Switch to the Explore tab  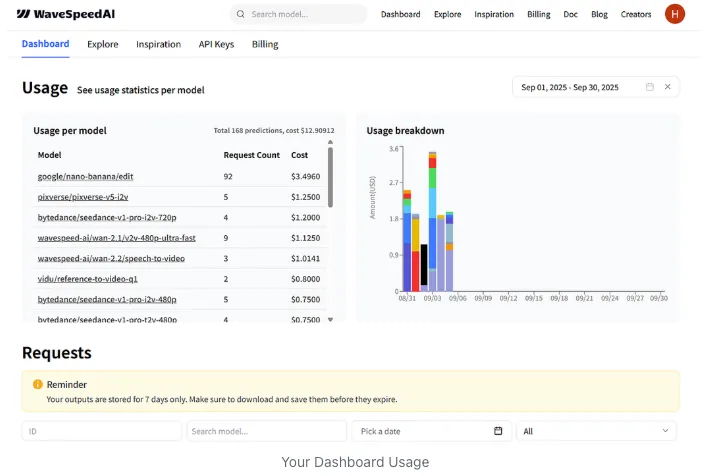click(103, 44)
